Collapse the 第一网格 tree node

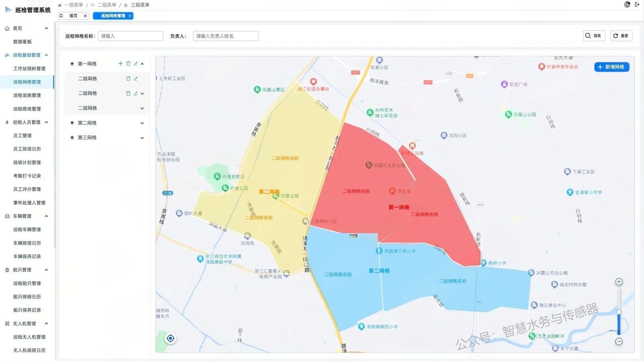[142, 64]
